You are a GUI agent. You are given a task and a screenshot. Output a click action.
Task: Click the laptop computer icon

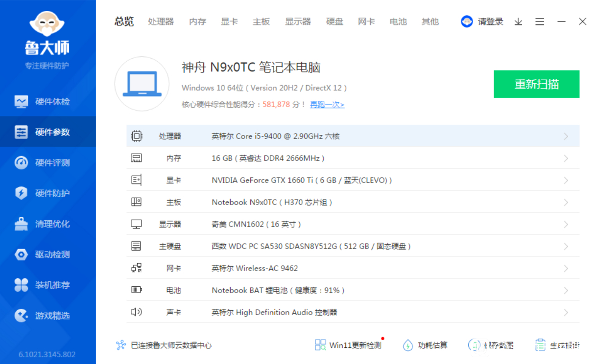[x=142, y=84]
